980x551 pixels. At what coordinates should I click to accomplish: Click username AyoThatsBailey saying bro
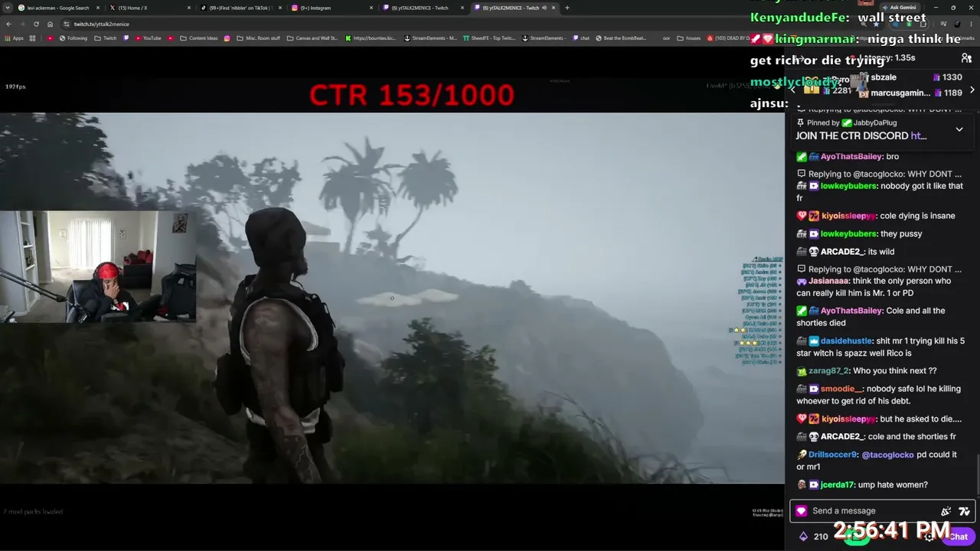[851, 157]
